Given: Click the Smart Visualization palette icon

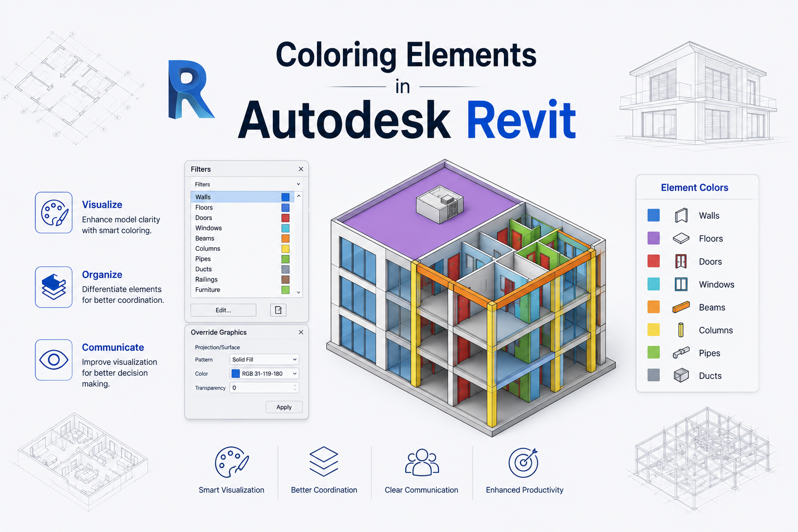Looking at the screenshot, I should [232, 462].
